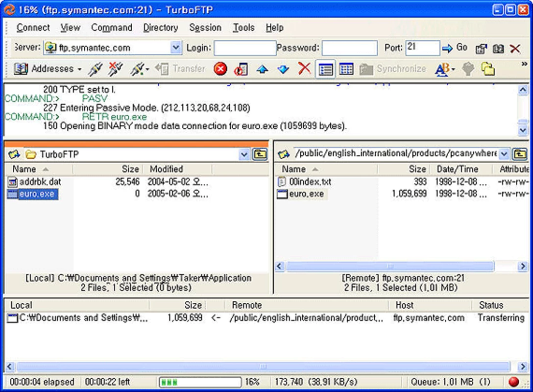
Task: Expand the toolbar overflow chevron
Action: (524, 64)
